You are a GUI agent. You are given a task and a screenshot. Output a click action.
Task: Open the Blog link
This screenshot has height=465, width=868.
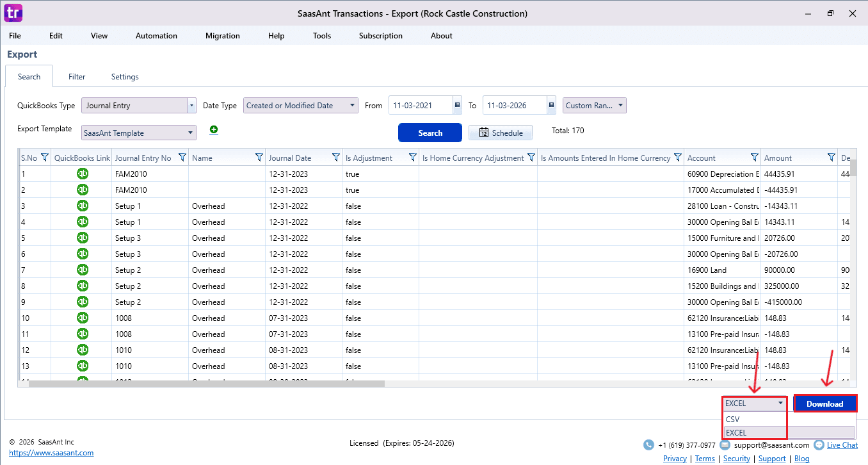click(802, 458)
